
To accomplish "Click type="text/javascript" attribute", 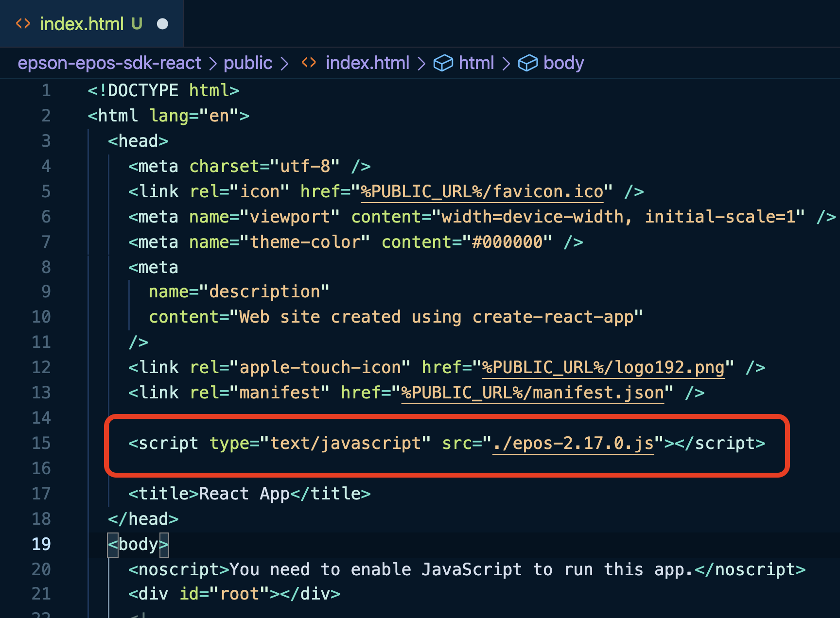I will 320,443.
